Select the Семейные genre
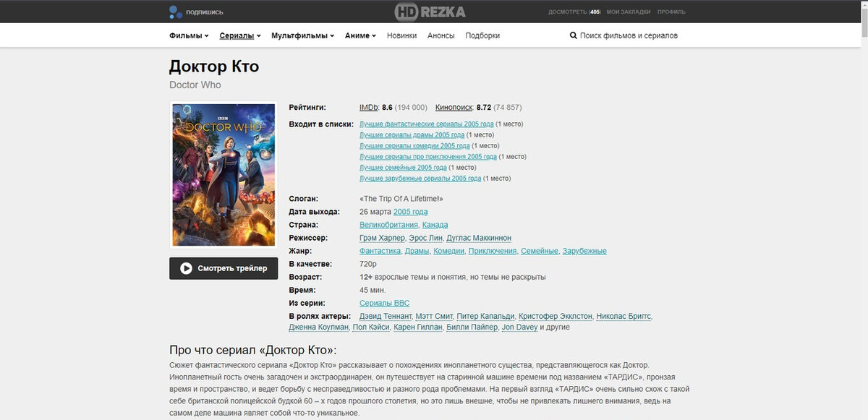 (540, 251)
